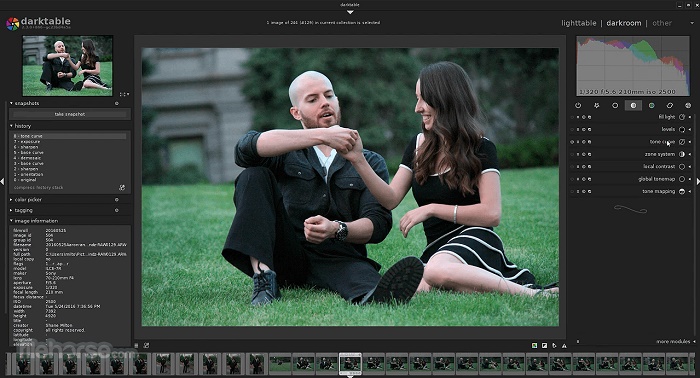Switch to lighttable view
The height and width of the screenshot is (378, 700).
click(579, 23)
